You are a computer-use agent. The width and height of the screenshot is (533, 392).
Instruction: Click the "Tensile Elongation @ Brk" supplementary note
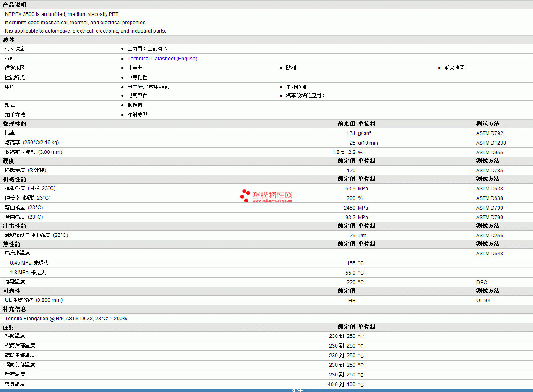click(66, 319)
